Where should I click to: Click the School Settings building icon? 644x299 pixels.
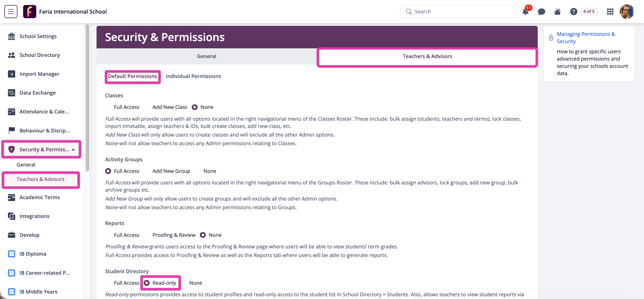click(x=12, y=36)
